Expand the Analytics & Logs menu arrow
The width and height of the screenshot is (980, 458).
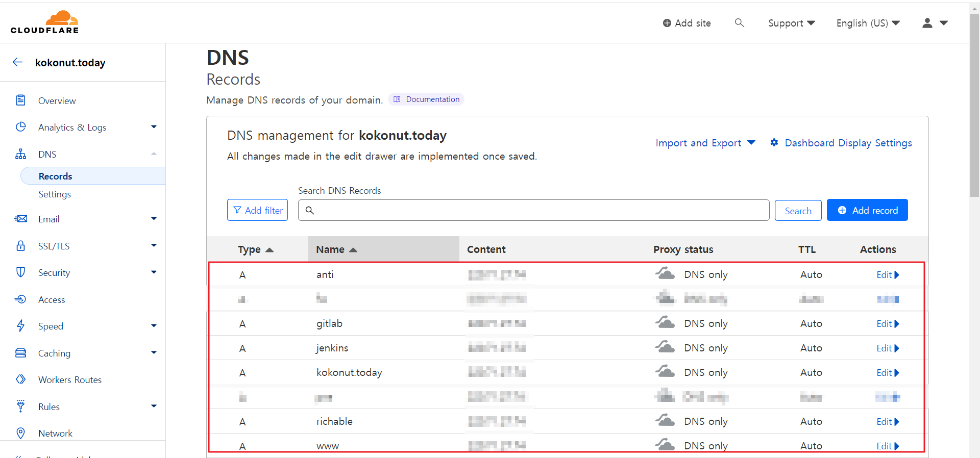coord(154,127)
